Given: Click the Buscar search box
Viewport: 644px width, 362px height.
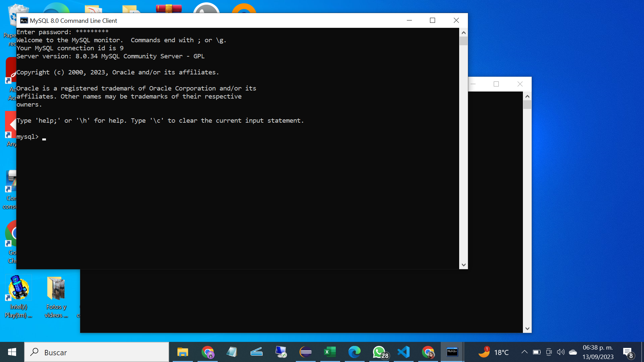Looking at the screenshot, I should 97,352.
